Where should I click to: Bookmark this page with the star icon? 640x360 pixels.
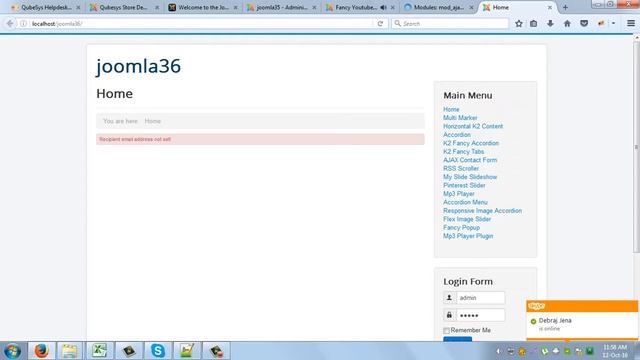click(519, 24)
